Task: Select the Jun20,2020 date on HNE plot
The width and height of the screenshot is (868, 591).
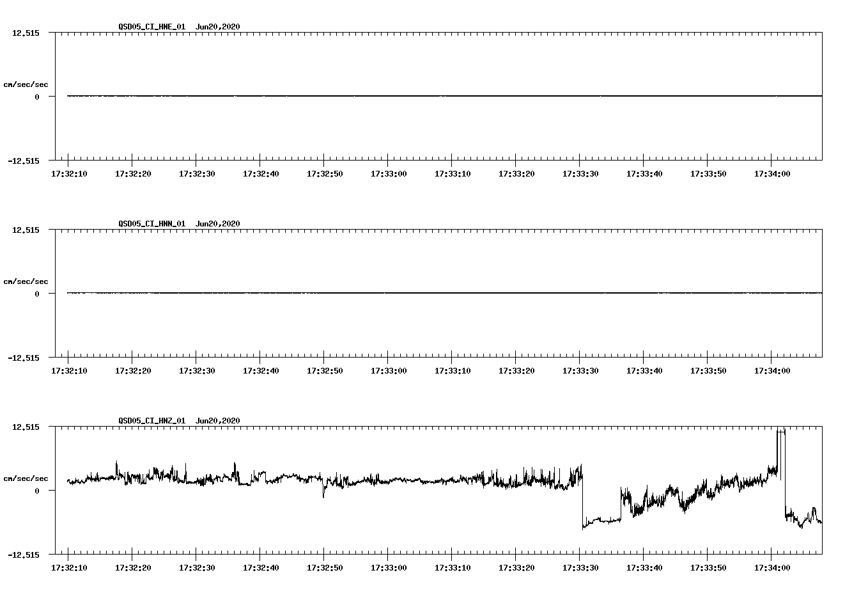Action: pos(218,26)
